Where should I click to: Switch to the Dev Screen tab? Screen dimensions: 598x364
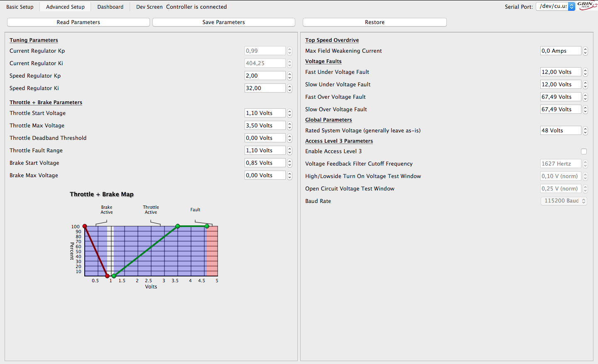(149, 7)
